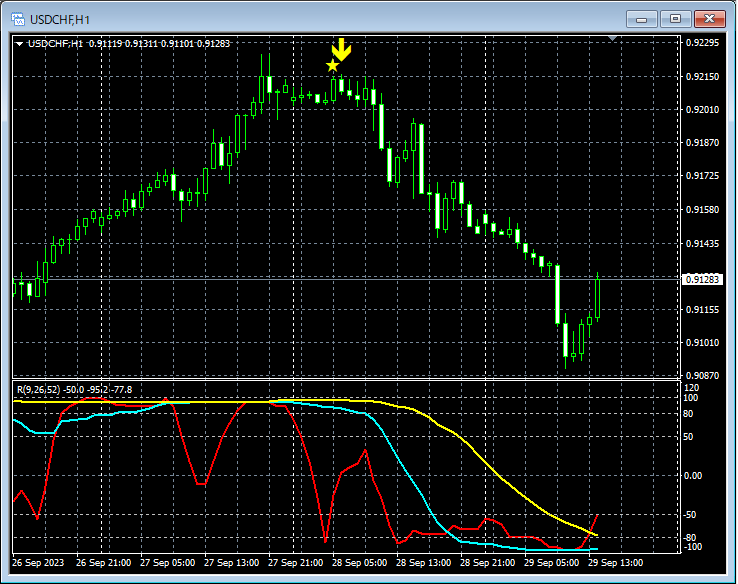Click the indicator scale value 120
The height and width of the screenshot is (584, 738).
(x=691, y=388)
